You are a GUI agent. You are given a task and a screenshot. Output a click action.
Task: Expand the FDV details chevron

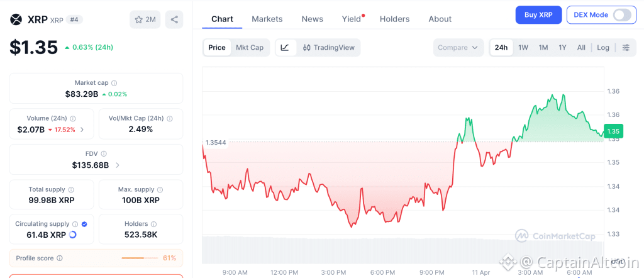118,165
